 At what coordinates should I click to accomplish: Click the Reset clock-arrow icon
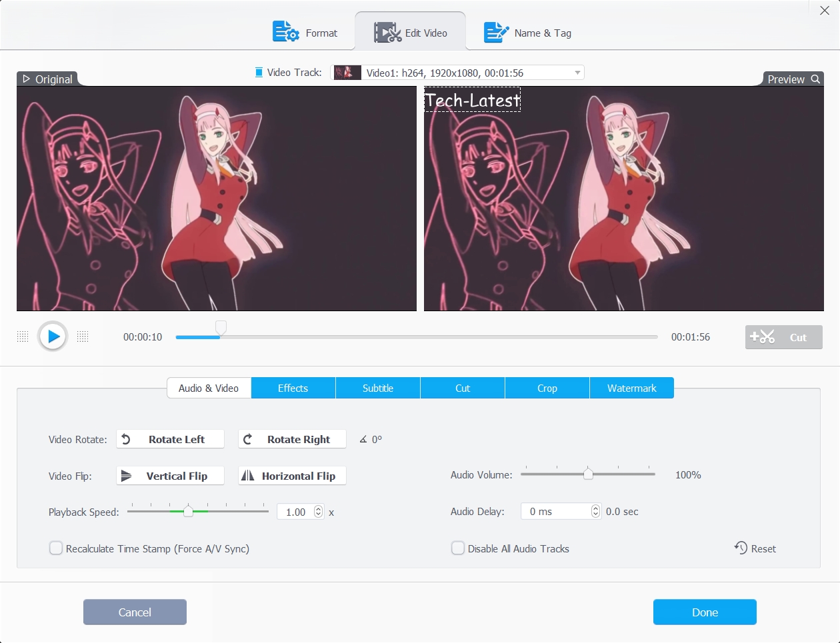[x=741, y=548]
